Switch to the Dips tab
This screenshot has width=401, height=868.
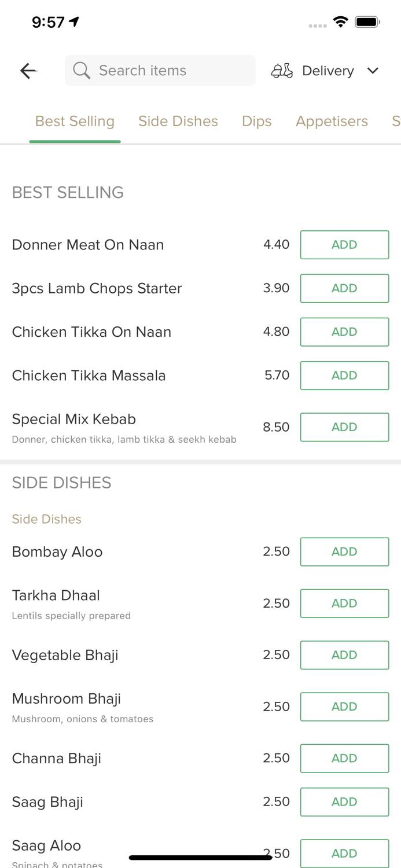[256, 121]
